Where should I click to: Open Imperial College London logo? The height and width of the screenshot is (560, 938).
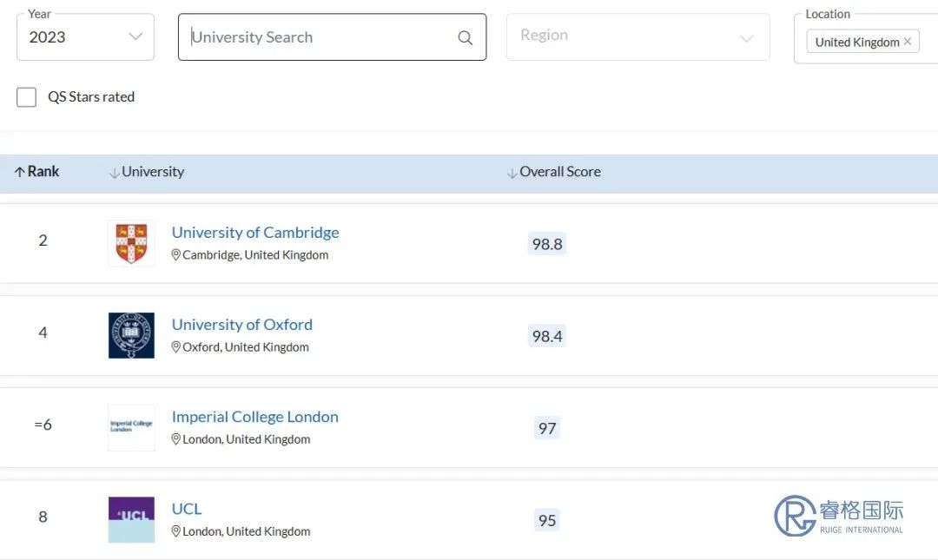[x=132, y=428]
